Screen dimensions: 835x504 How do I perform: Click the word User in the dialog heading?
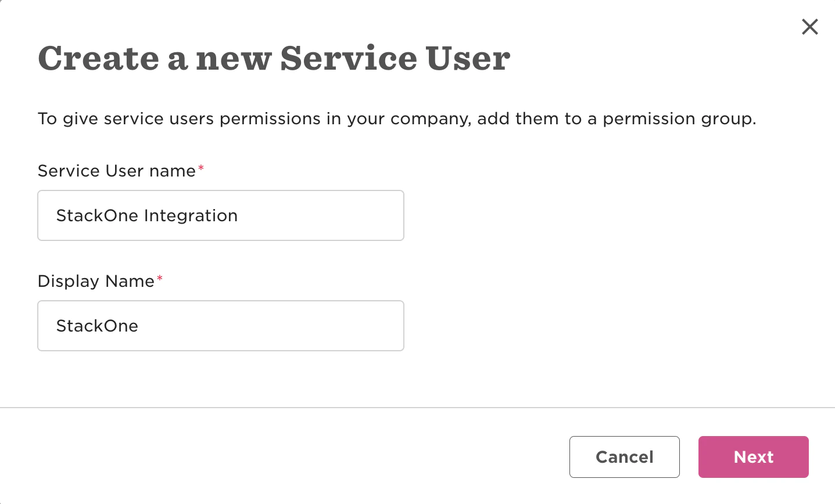pyautogui.click(x=468, y=58)
